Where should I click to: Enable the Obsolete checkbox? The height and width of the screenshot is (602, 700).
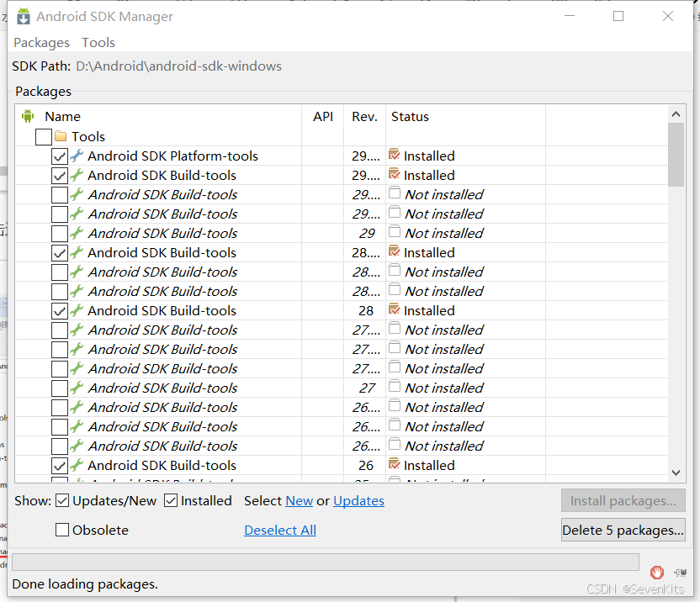tap(62, 530)
